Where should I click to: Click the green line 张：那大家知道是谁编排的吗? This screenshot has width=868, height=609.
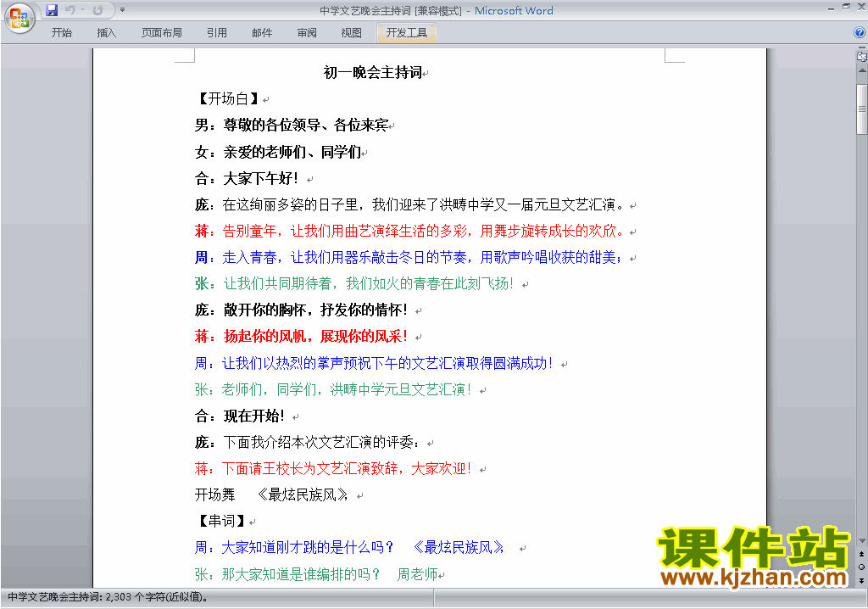coord(317,574)
